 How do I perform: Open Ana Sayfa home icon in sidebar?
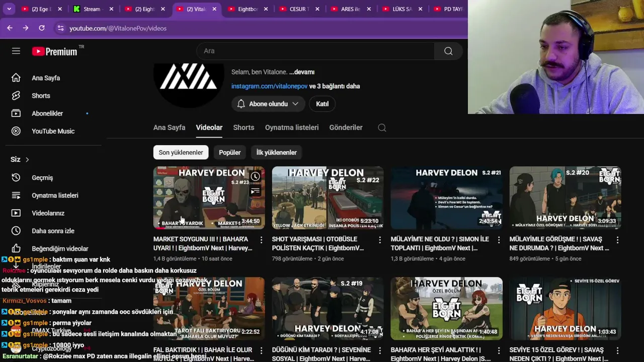16,78
